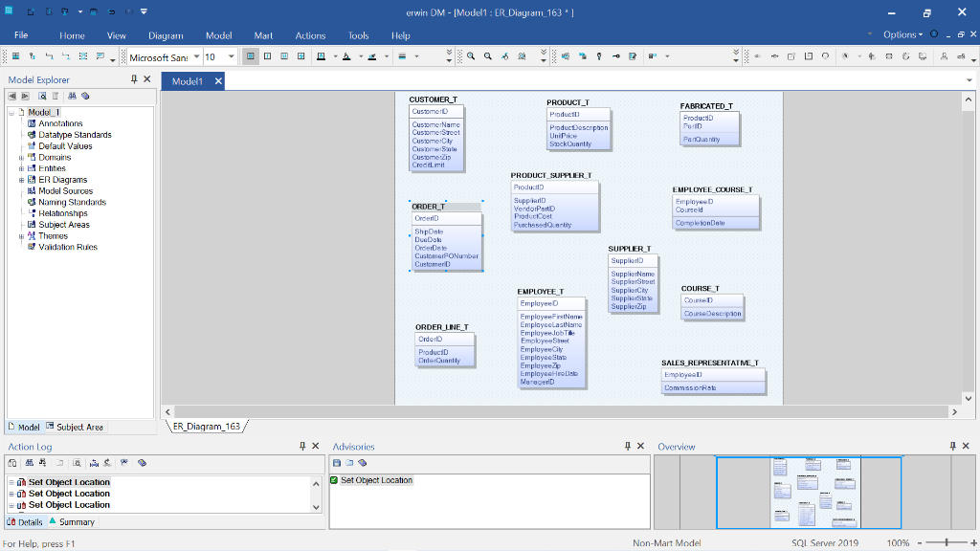Open the Mart menu
The image size is (980, 551).
[x=263, y=35]
